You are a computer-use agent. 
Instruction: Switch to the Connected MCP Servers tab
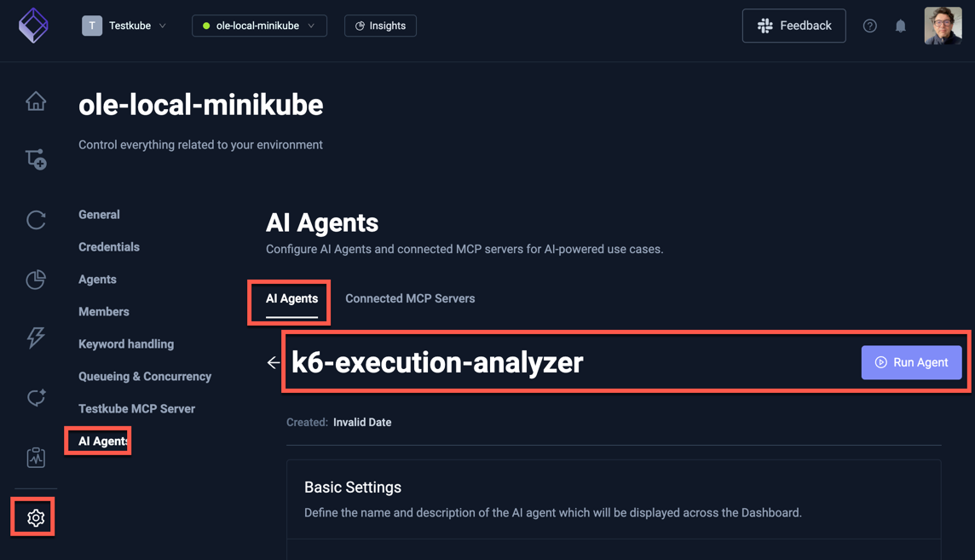pyautogui.click(x=410, y=298)
